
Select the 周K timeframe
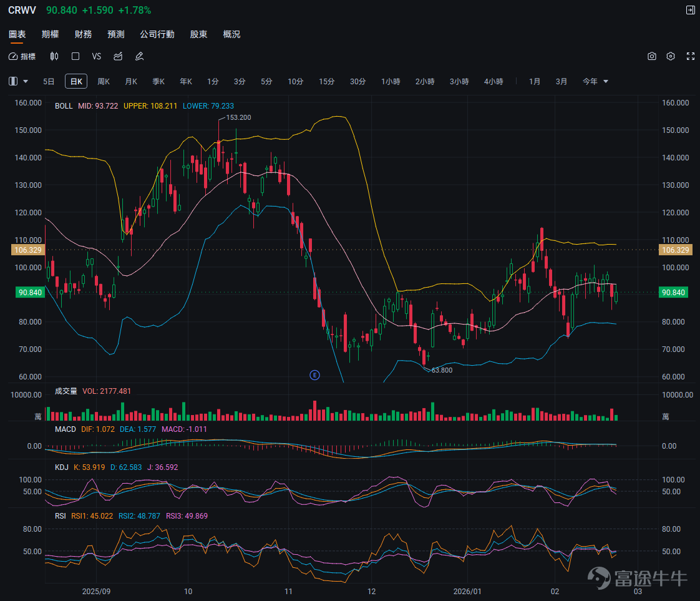104,81
